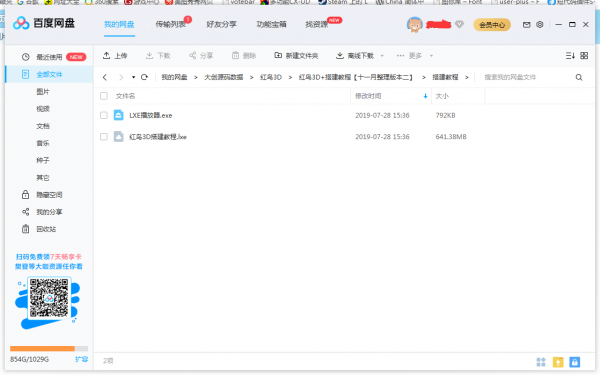Image resolution: width=600 pixels, height=375 pixels.
Task: Click the QR code promotion image
Action: click(x=49, y=298)
